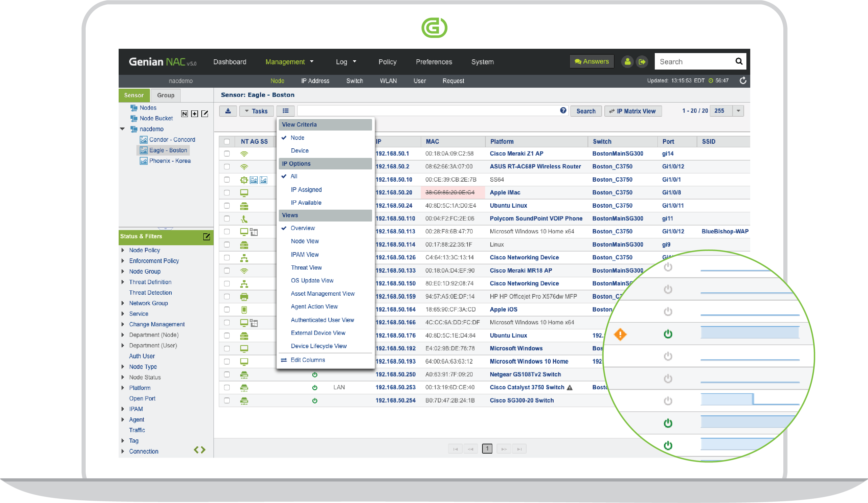This screenshot has width=868, height=503.
Task: Click the Edit Columns arrows icon
Action: click(283, 360)
